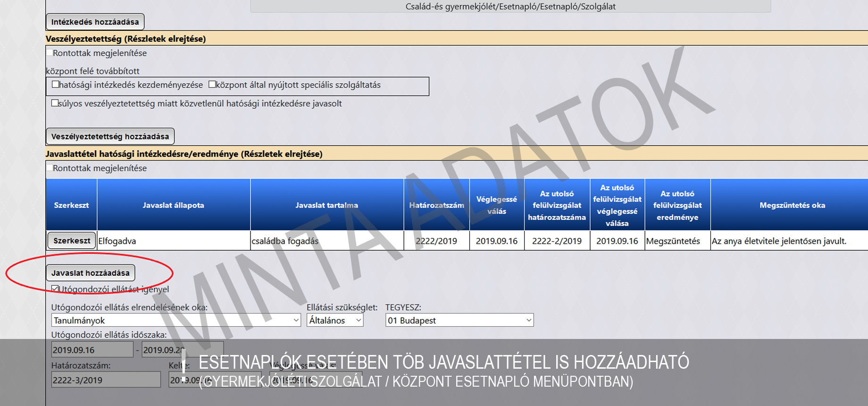868x406 pixels.
Task: Click the Véglegessé válás column header
Action: click(497, 205)
